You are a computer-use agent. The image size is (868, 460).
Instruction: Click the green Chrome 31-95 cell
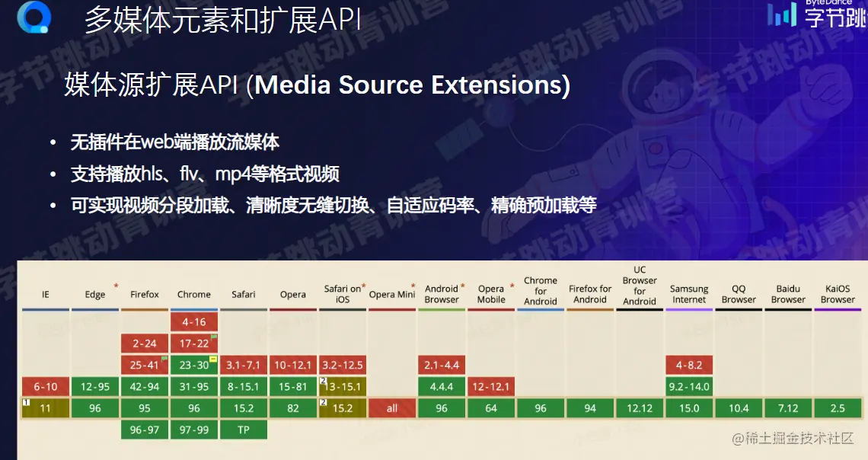[x=193, y=386]
